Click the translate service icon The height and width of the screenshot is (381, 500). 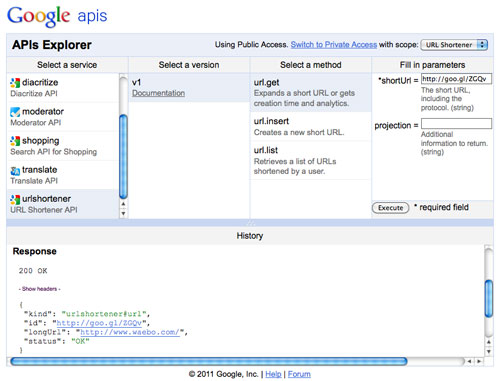[x=15, y=170]
